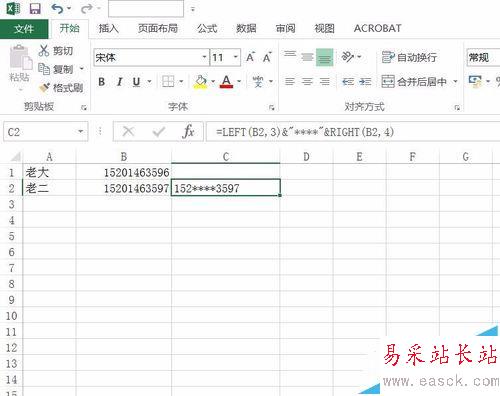Screen dimensions: 500x396
Task: Apply cell borders icon
Action: coord(168,81)
